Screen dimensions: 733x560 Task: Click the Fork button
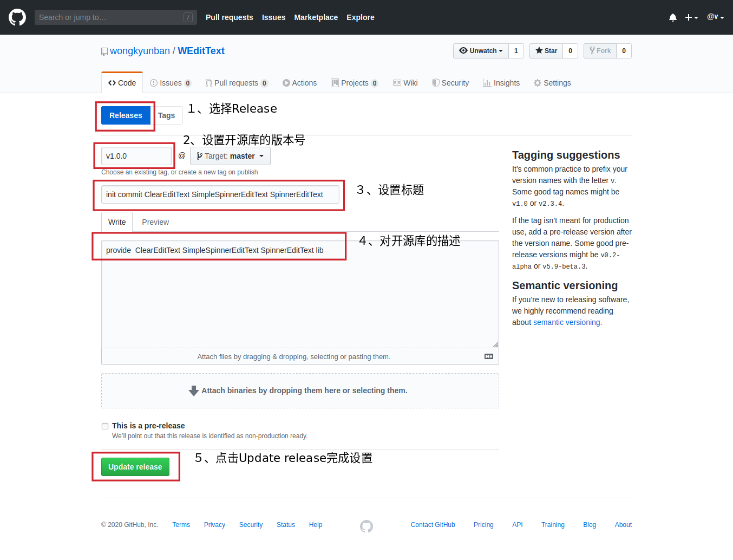coord(600,51)
